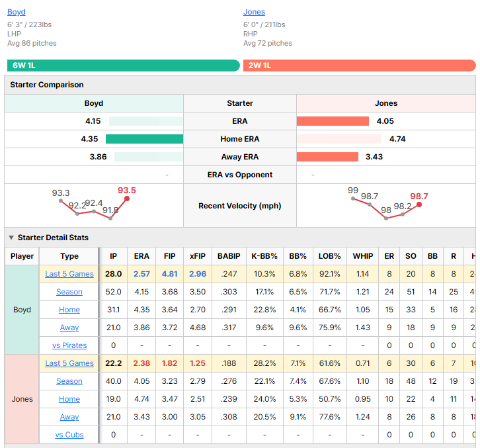Sort by the WHIP column header

pos(363,256)
